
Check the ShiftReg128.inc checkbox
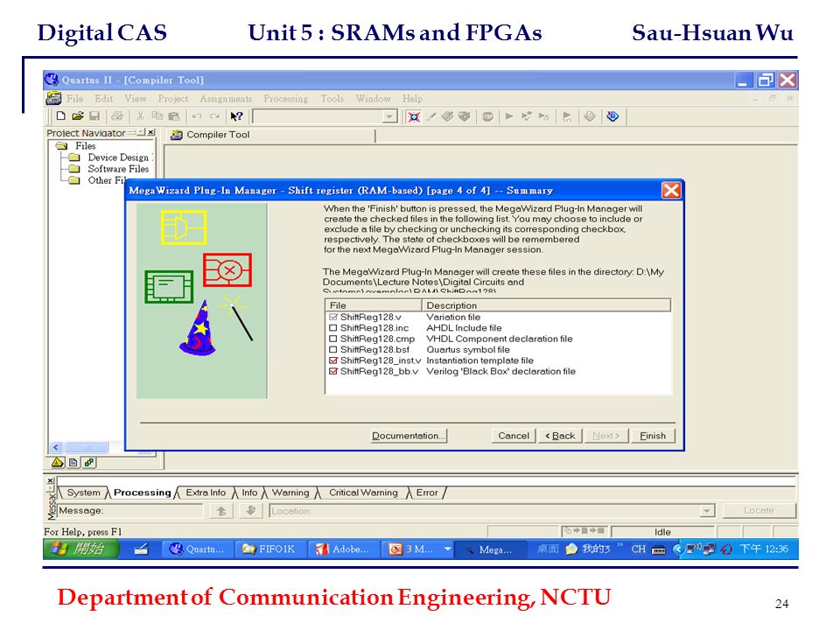tap(333, 328)
